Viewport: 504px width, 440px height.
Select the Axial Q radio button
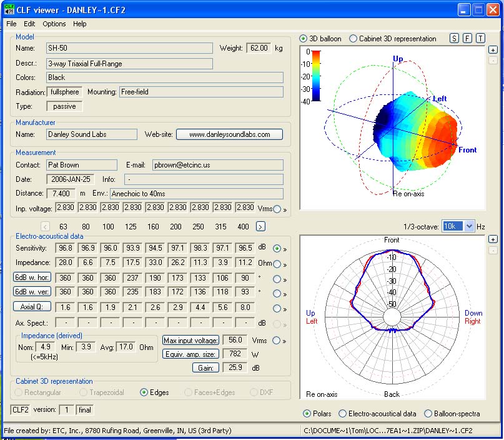coord(277,309)
